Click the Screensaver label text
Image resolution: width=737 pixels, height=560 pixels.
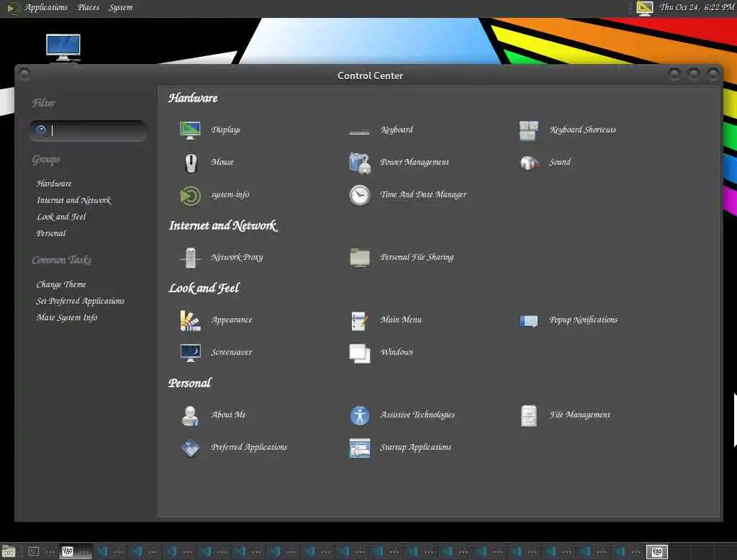pos(232,352)
